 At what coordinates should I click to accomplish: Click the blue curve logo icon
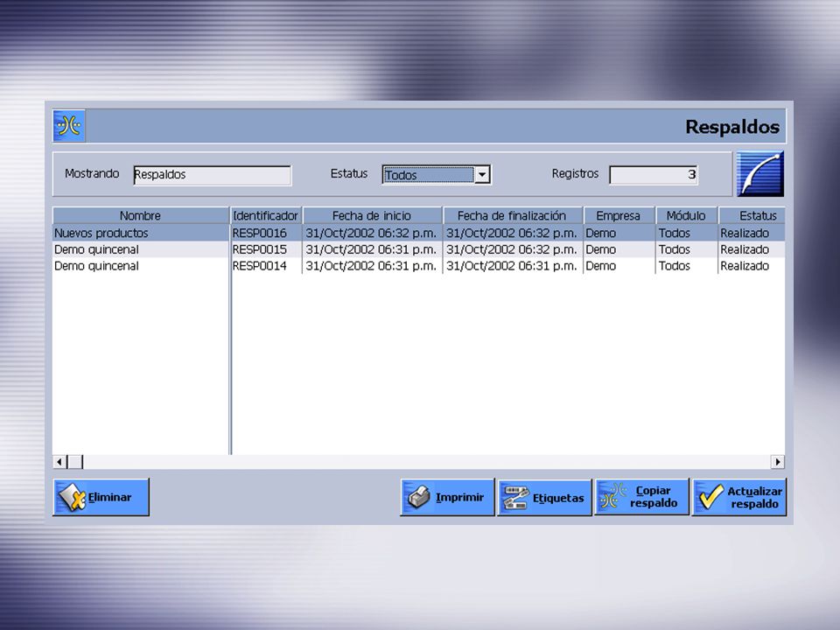759,173
